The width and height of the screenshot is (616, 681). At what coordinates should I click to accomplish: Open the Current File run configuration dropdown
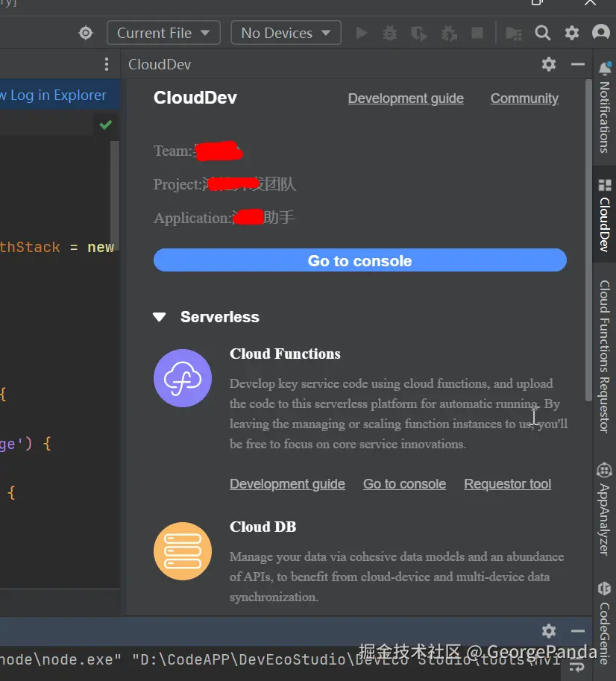coord(163,33)
